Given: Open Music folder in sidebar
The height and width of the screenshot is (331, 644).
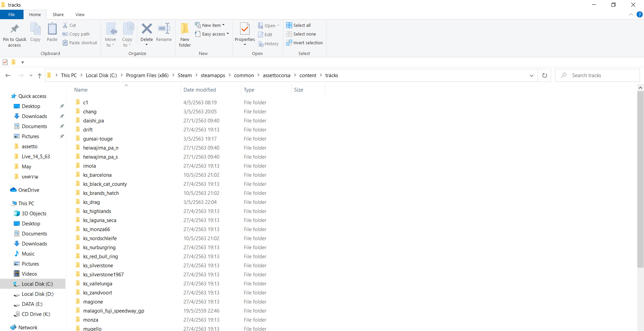Looking at the screenshot, I should coord(24,254).
